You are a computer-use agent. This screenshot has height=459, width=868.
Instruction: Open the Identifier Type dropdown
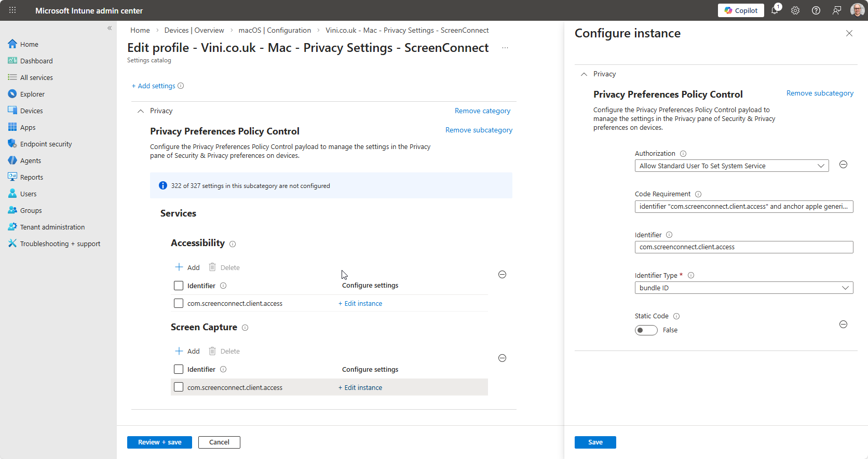click(x=743, y=288)
